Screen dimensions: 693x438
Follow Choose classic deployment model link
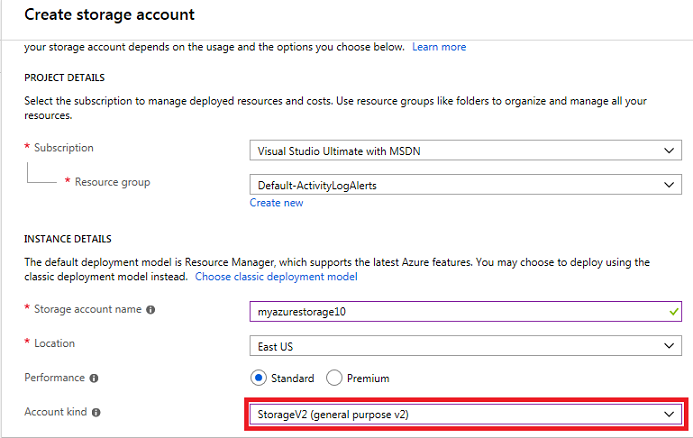tap(276, 277)
